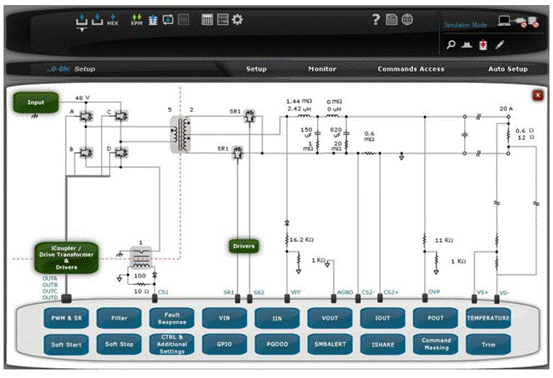Click the question mark help icon
This screenshot has height=378, width=553.
tap(376, 19)
